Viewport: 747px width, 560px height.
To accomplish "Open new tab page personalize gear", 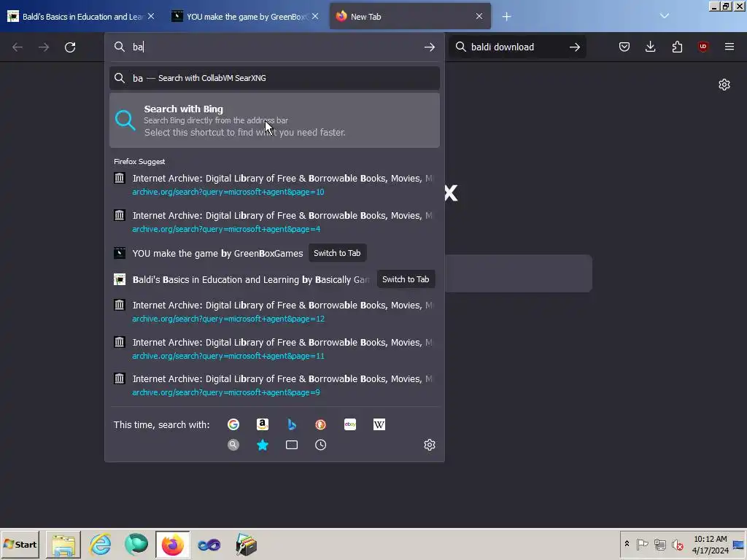I will point(724,85).
